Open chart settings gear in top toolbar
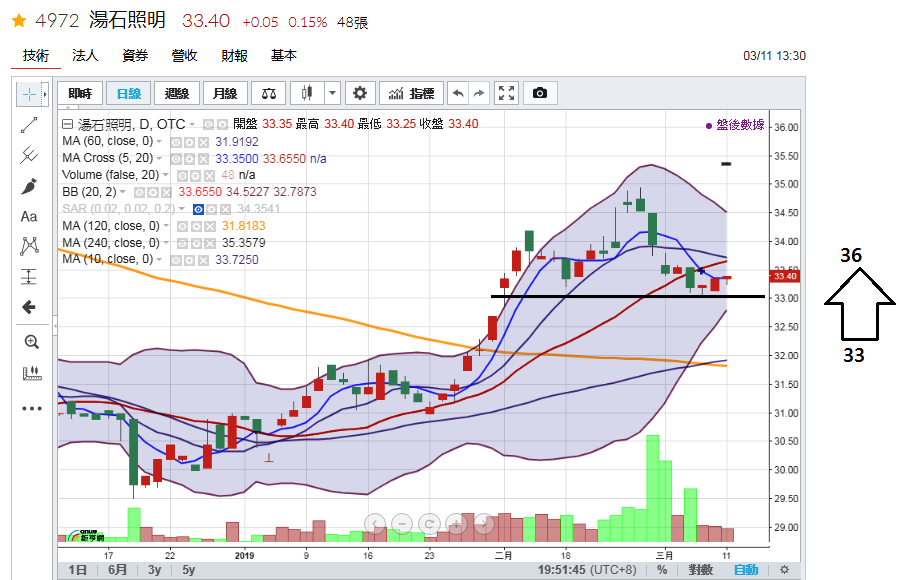Image resolution: width=915 pixels, height=580 pixels. coord(360,93)
